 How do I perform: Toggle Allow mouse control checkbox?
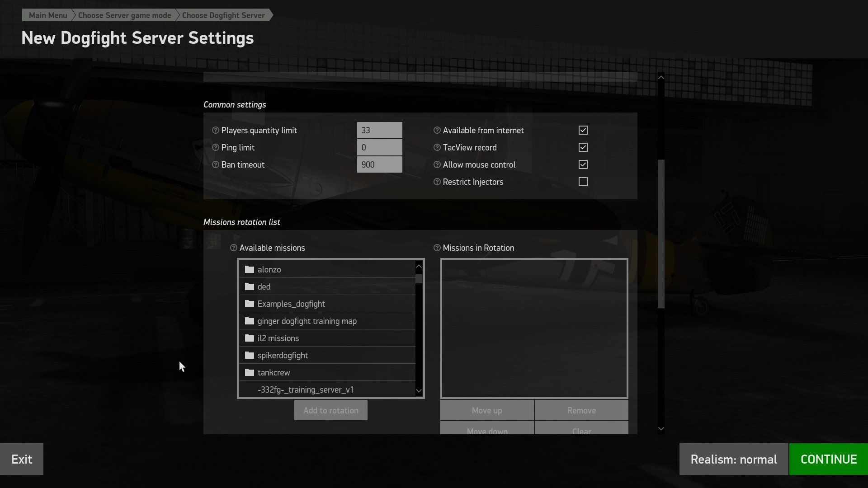click(583, 164)
